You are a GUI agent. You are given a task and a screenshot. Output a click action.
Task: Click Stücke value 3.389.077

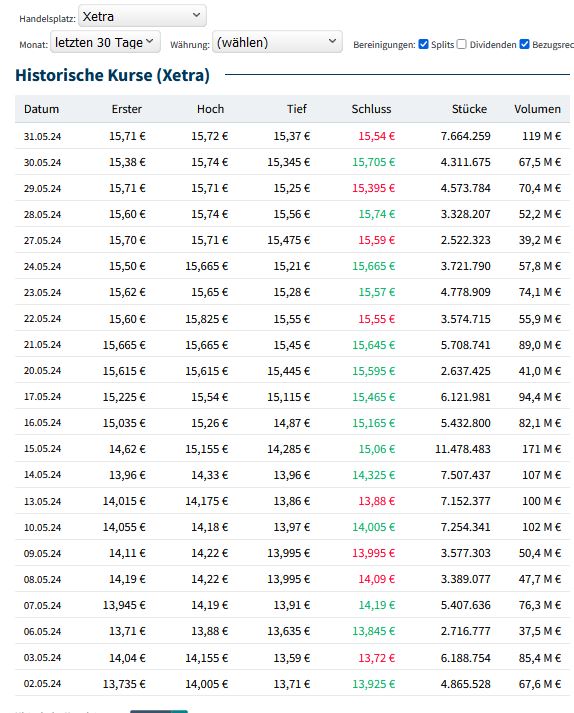point(465,579)
